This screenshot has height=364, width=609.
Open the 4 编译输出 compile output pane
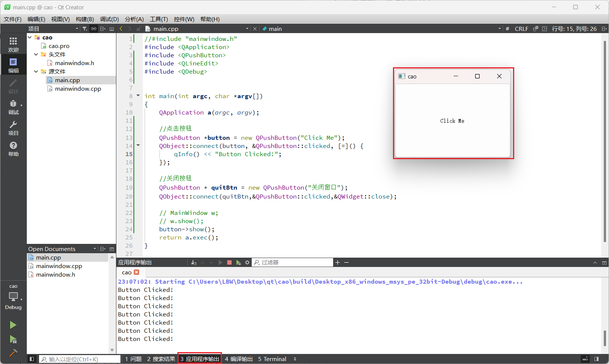pos(239,359)
